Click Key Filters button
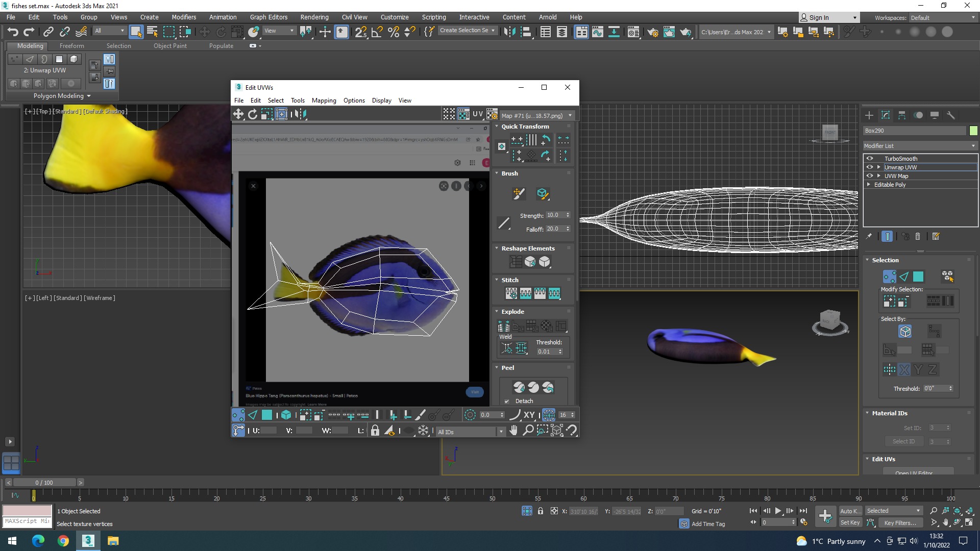Screen dimensions: 980x551 [x=900, y=522]
